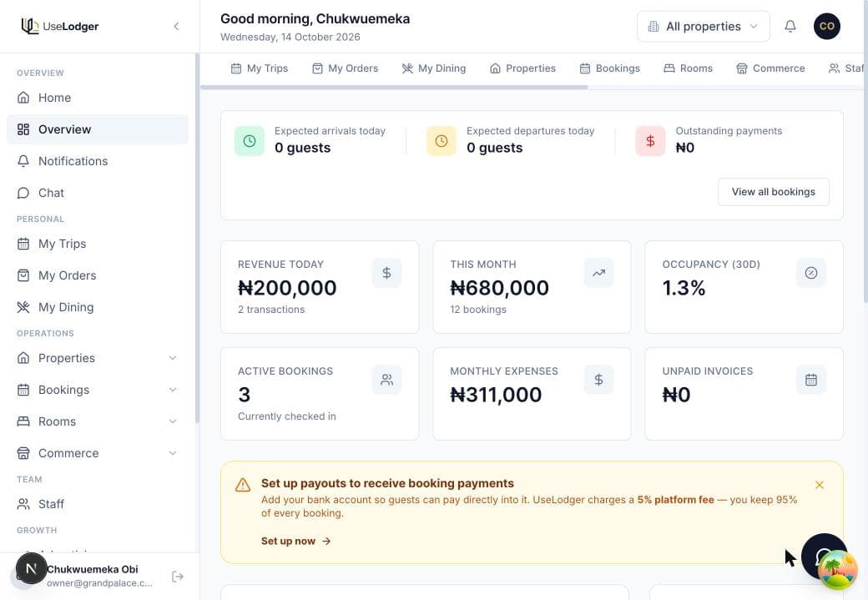Click the calendar icon on Unpaid Invoices card
Screen dimensions: 868x600
coord(811,379)
